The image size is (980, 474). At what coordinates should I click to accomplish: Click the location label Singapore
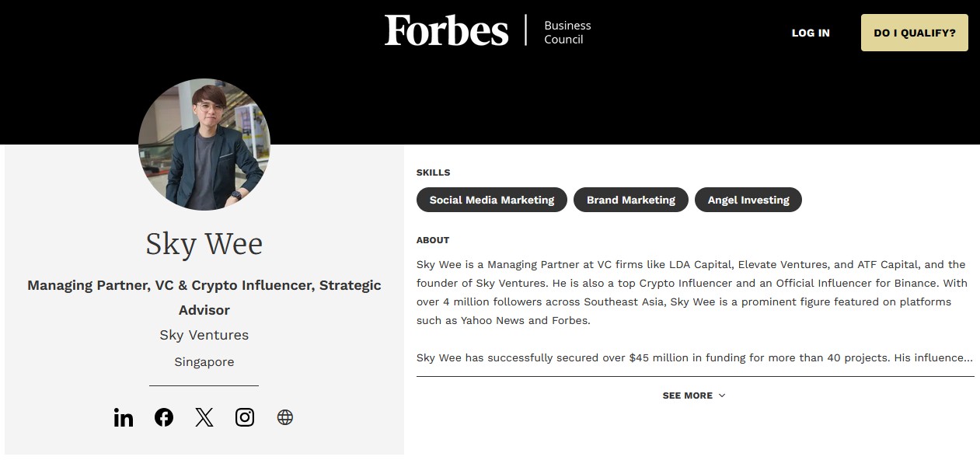click(x=204, y=361)
